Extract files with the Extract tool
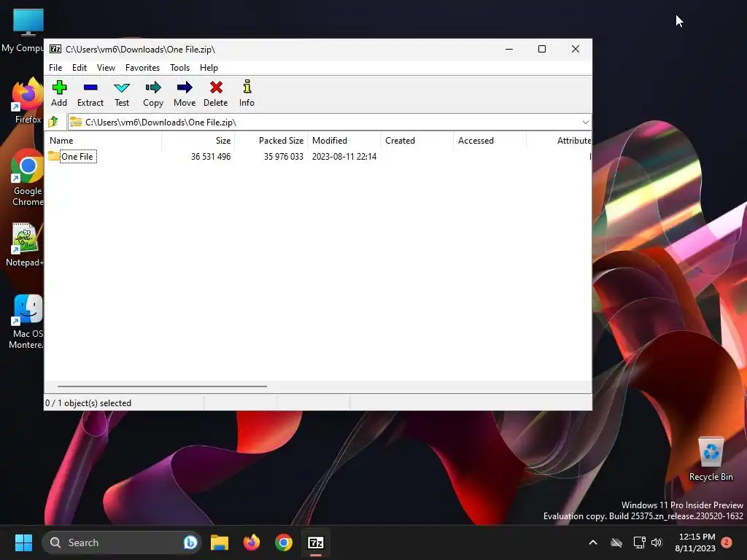The image size is (747, 560). pos(90,94)
